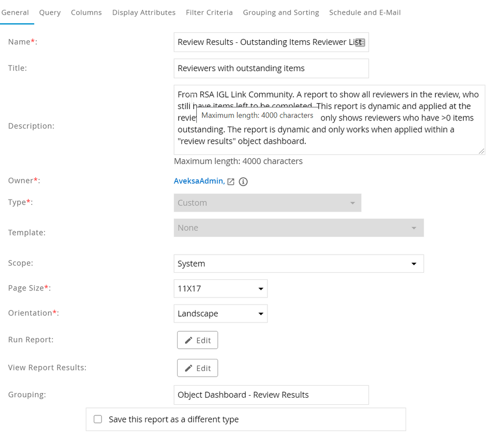Click the icon inside the Name field
504x433 pixels.
pyautogui.click(x=360, y=43)
